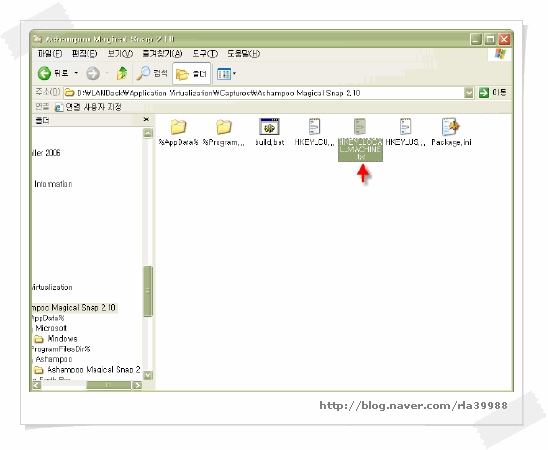Viewport: 548px width, 450px height.
Task: Click the title bar folder icon
Action: click(37, 38)
